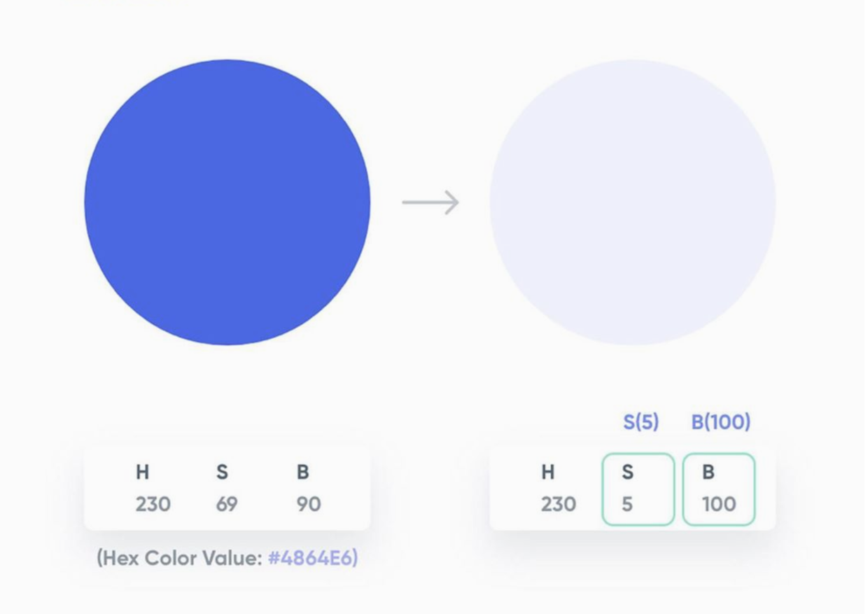The height and width of the screenshot is (614, 868).
Task: Click the gray arrow between the circles
Action: (430, 202)
